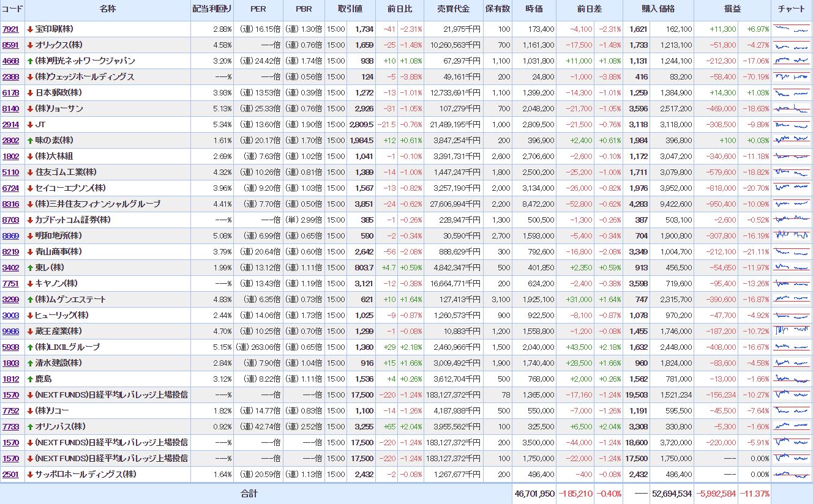Screen dimensions: 813x504
Task: Open the 2501 stock code link
Action: (x=10, y=475)
